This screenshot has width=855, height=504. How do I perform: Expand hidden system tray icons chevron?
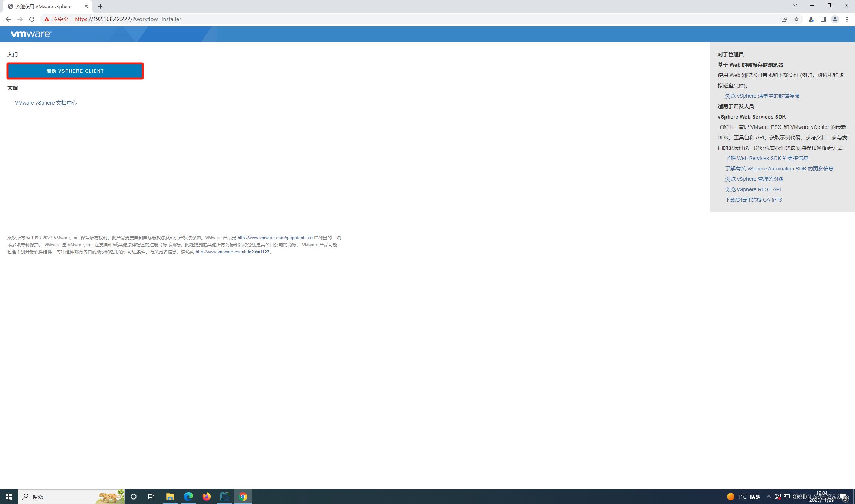point(769,497)
